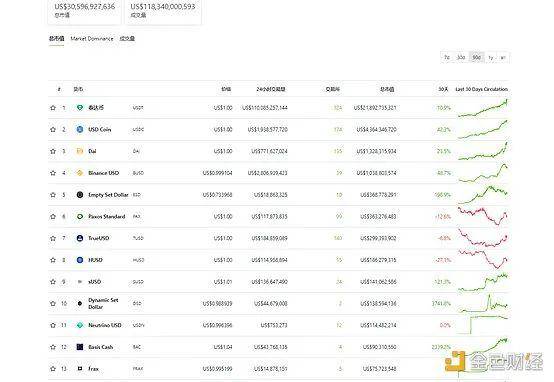Sort by the 24小时成交量 column header

tap(271, 89)
